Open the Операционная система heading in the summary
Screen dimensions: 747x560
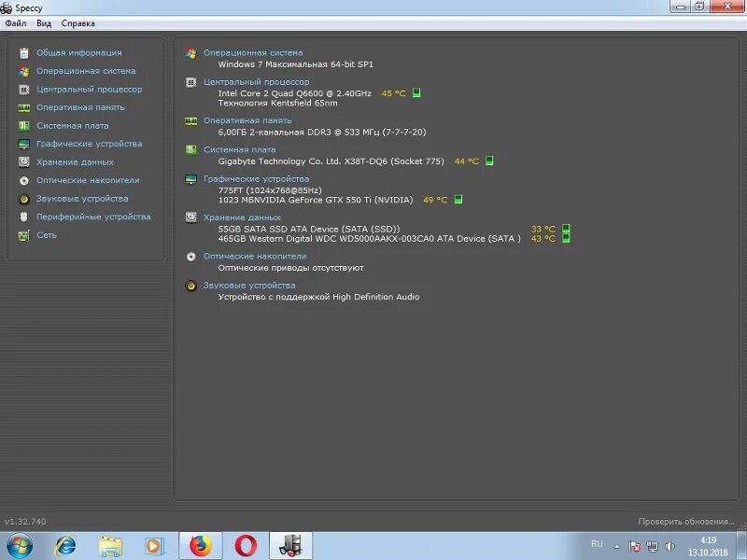pos(253,53)
